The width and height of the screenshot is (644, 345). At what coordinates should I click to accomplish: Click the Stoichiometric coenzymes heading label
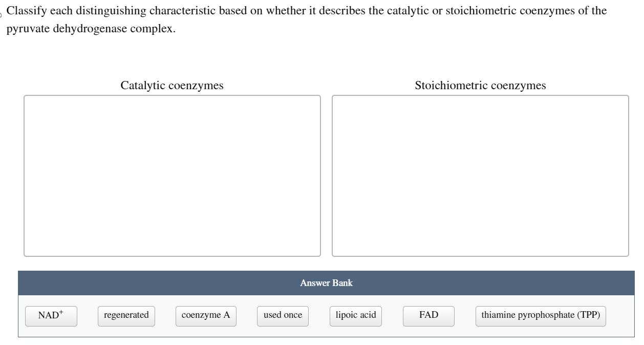click(480, 85)
